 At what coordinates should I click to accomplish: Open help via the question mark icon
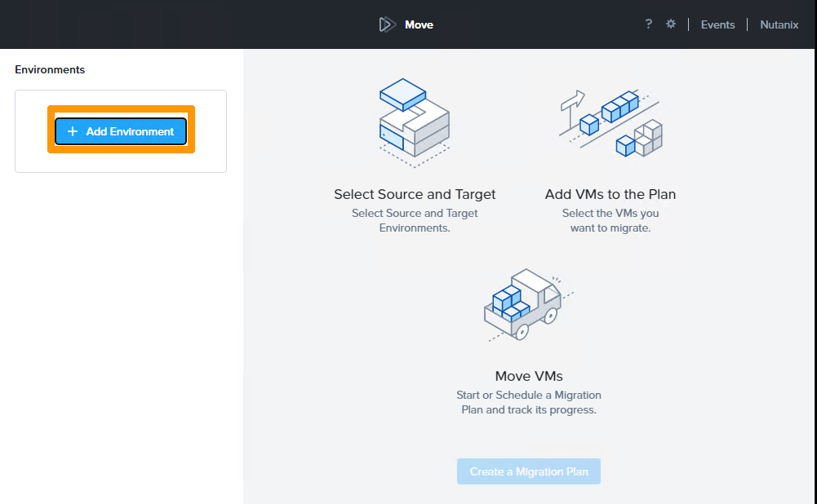point(648,24)
